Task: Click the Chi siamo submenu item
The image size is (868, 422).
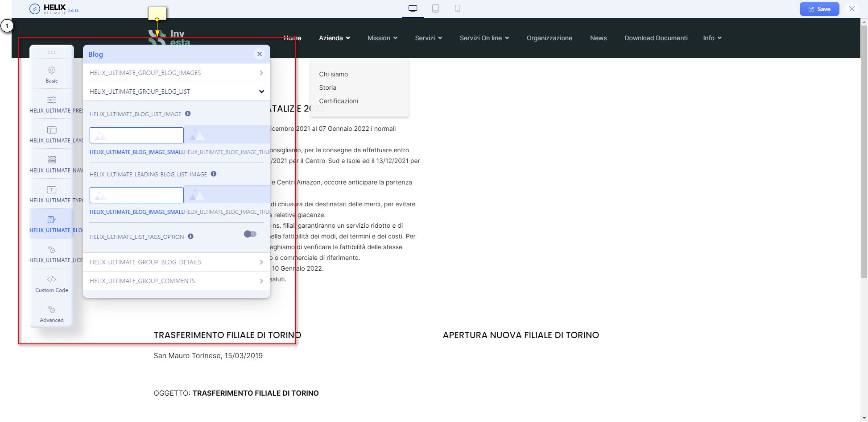Action: point(333,74)
